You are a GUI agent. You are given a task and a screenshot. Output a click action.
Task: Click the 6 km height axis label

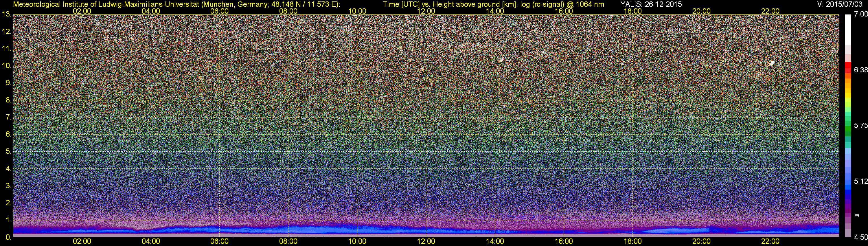tap(8, 135)
